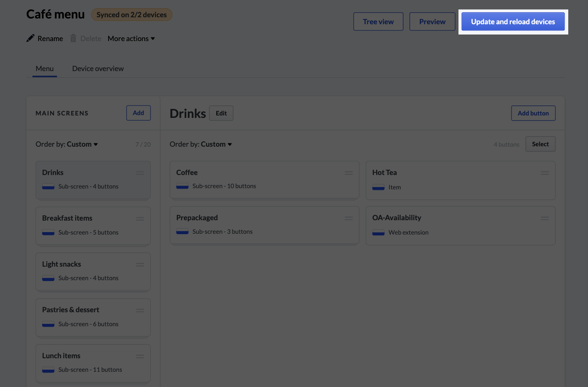Click Update and reload devices
Viewport: 588px width, 387px height.
513,21
